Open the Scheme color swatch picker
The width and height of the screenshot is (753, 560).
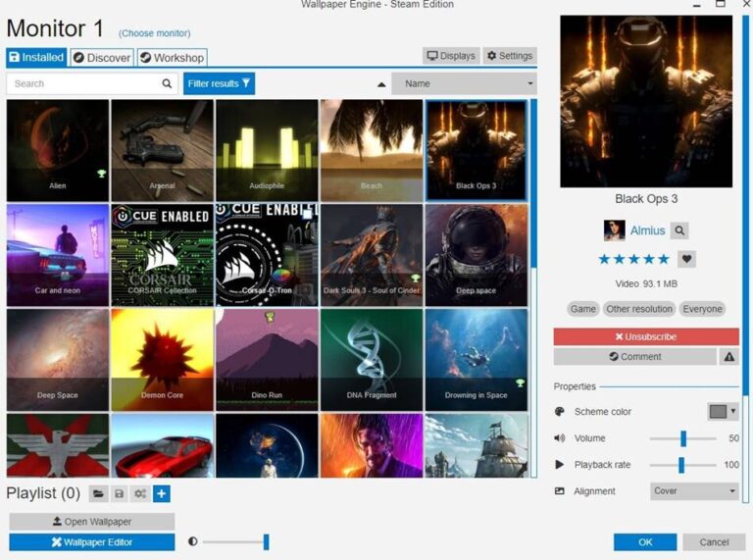723,412
